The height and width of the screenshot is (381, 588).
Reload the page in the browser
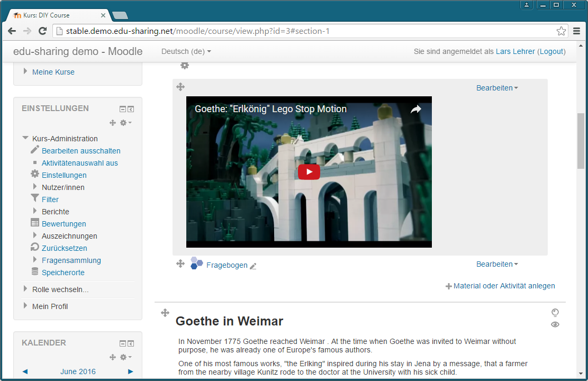[42, 31]
